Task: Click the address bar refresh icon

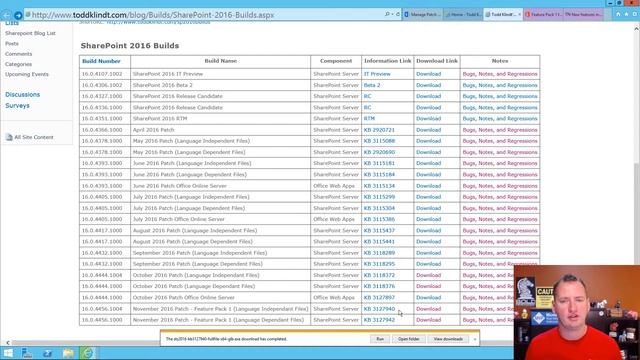Action: (398, 14)
